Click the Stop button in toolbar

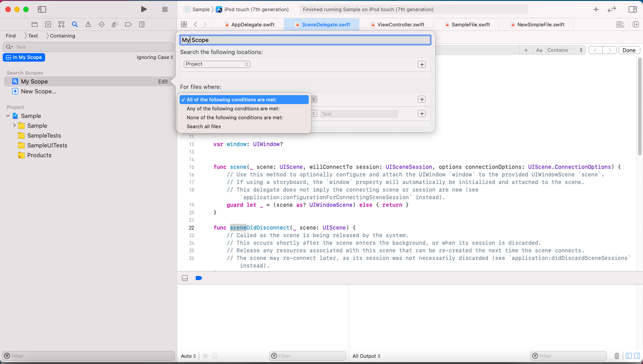tap(165, 9)
